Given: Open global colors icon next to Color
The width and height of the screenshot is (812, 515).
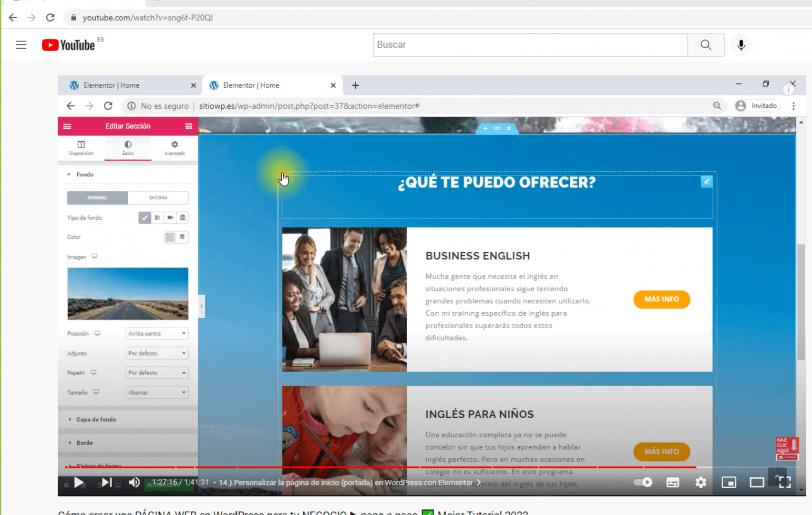Looking at the screenshot, I should click(182, 237).
